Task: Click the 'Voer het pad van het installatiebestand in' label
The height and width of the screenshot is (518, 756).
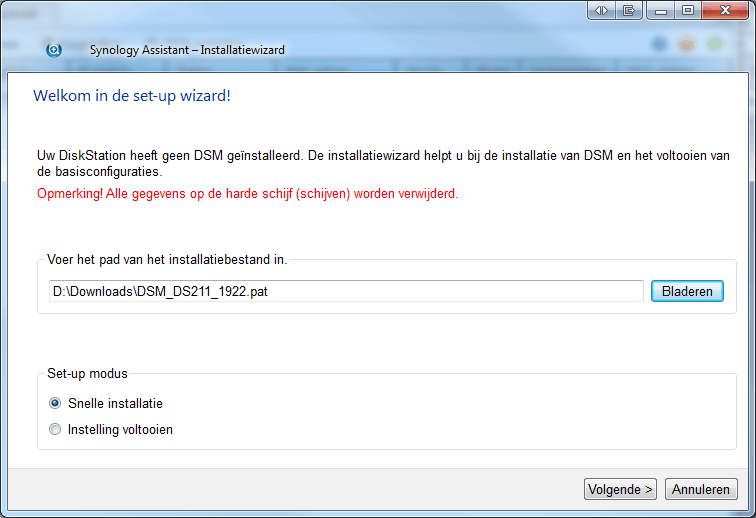Action: (x=167, y=260)
